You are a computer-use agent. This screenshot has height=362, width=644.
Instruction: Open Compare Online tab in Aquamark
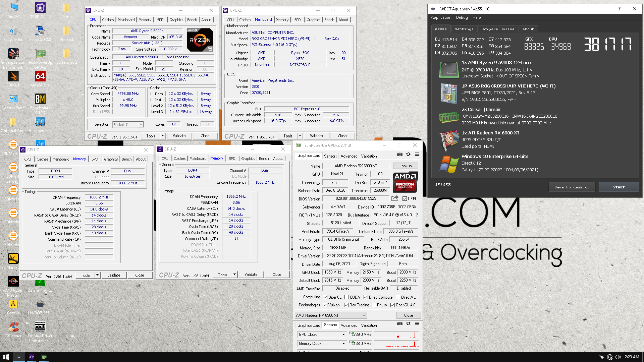[x=498, y=29]
